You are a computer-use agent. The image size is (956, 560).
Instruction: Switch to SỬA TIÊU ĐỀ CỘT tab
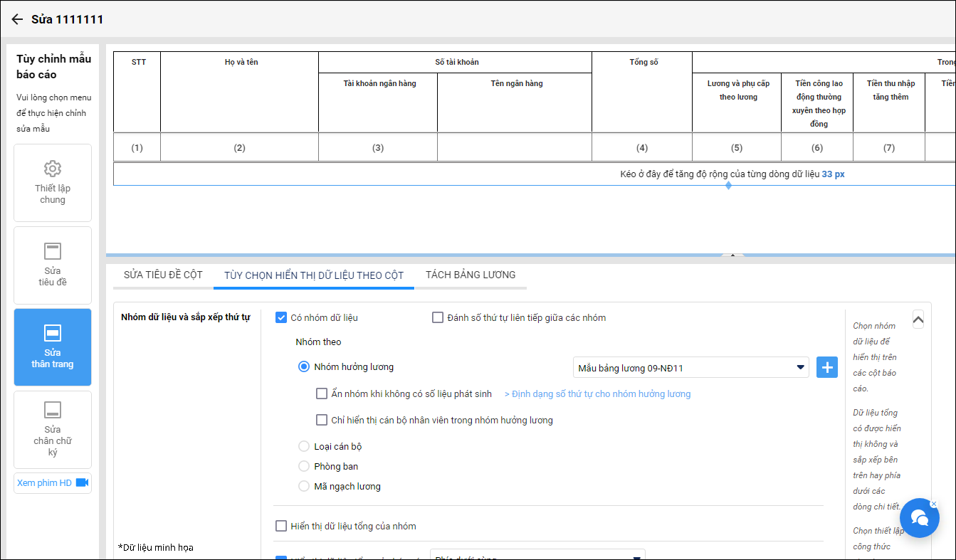tap(163, 275)
